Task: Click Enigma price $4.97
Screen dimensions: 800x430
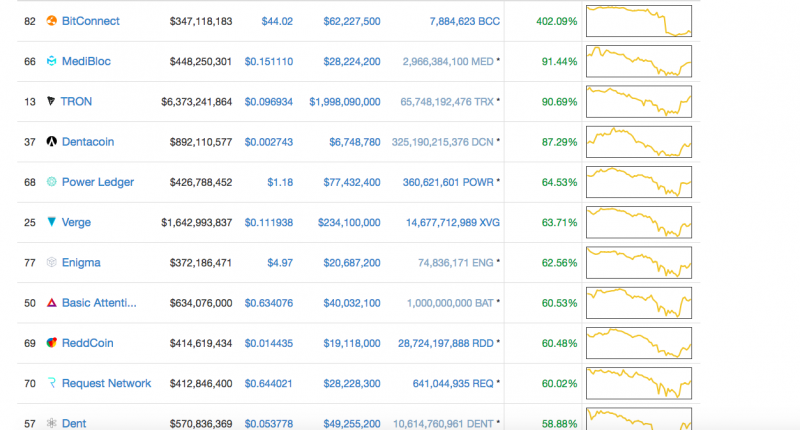Action: pyautogui.click(x=280, y=263)
